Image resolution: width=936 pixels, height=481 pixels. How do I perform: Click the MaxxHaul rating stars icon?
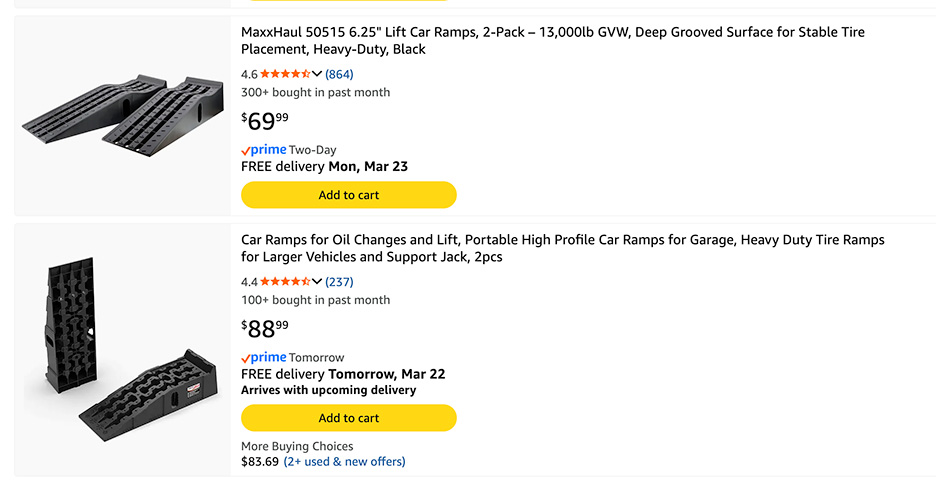pos(285,74)
